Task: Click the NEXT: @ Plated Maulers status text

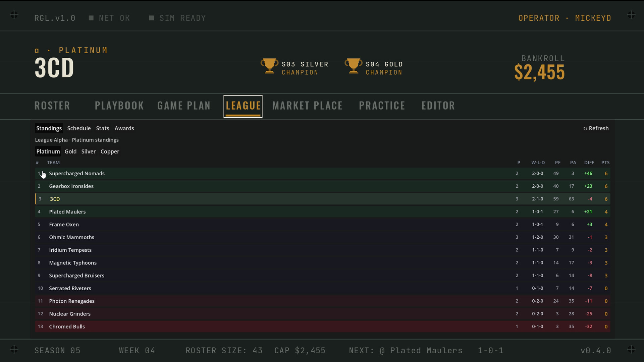Action: pyautogui.click(x=406, y=351)
